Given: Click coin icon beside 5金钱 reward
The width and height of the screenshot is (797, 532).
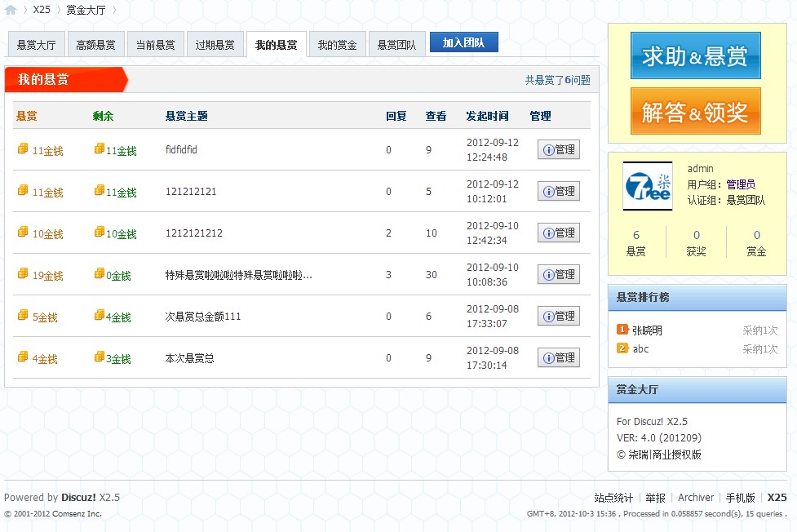Looking at the screenshot, I should coord(23,316).
